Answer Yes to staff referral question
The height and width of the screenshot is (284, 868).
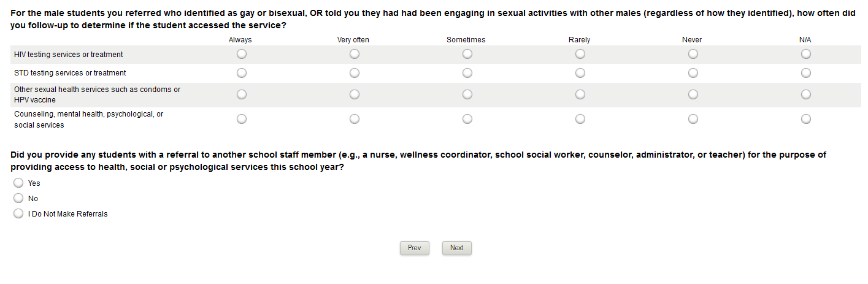tap(18, 183)
